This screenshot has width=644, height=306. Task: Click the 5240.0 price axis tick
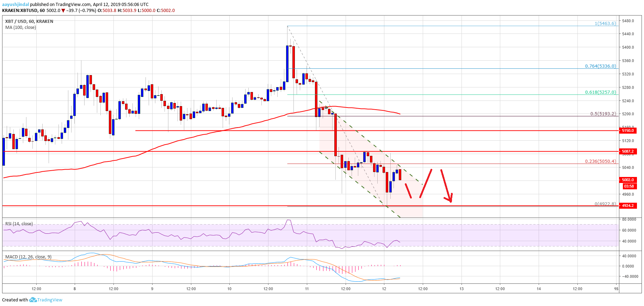pyautogui.click(x=628, y=101)
